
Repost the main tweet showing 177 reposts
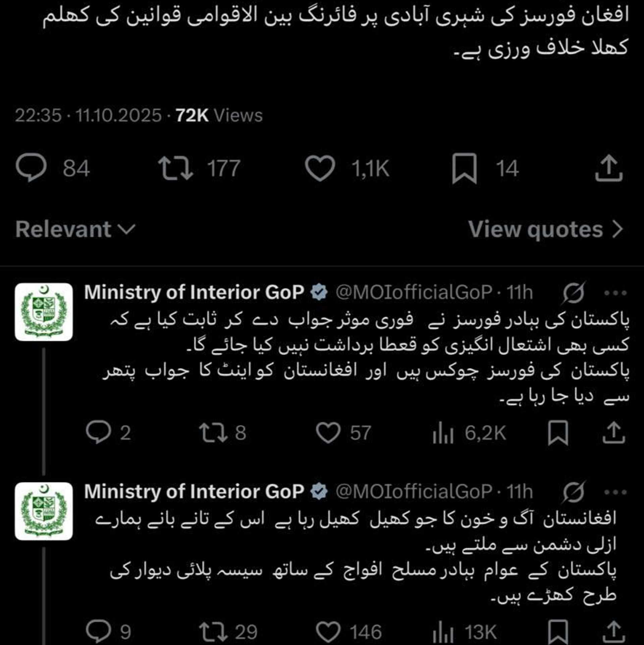175,168
